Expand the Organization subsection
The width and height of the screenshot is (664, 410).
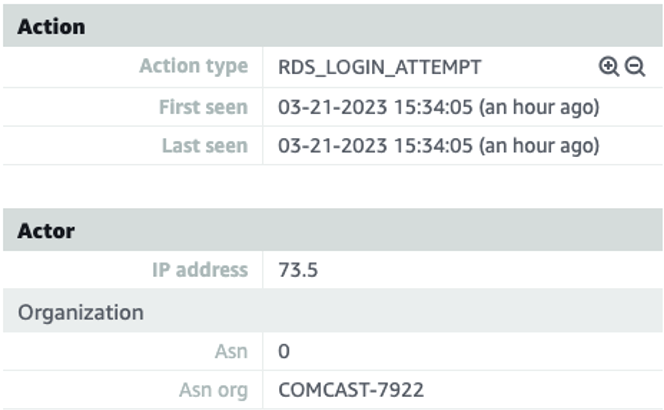[80, 312]
